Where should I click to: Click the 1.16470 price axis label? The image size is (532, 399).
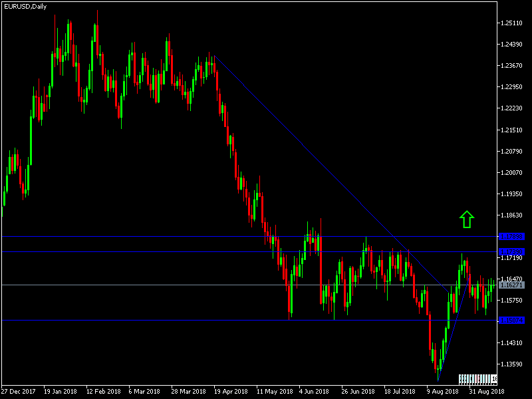click(x=511, y=279)
